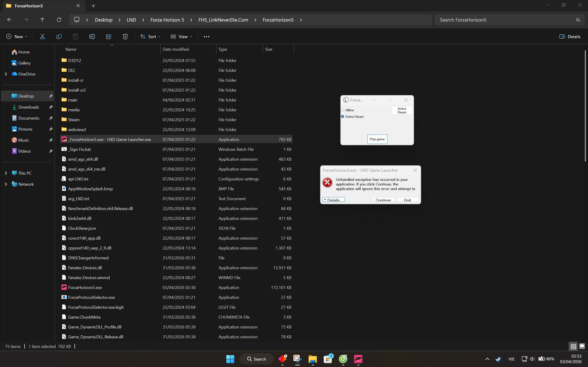Click the Play game button
The width and height of the screenshot is (588, 367).
[377, 139]
